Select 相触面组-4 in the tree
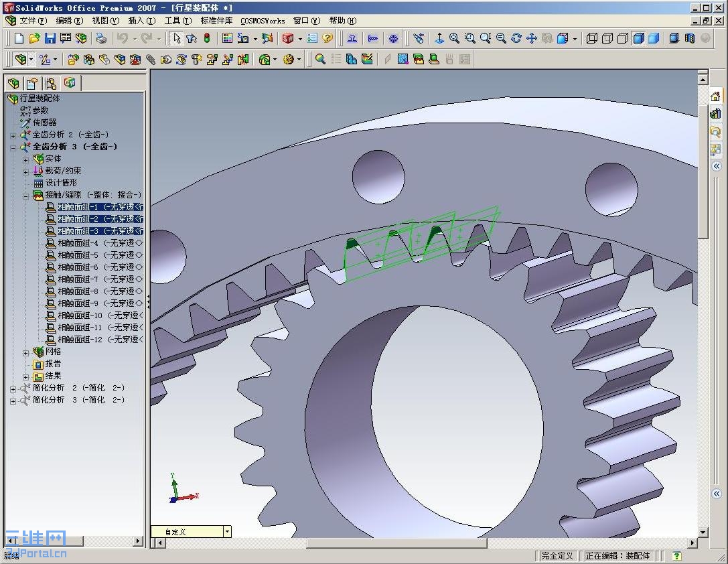 tap(94, 242)
